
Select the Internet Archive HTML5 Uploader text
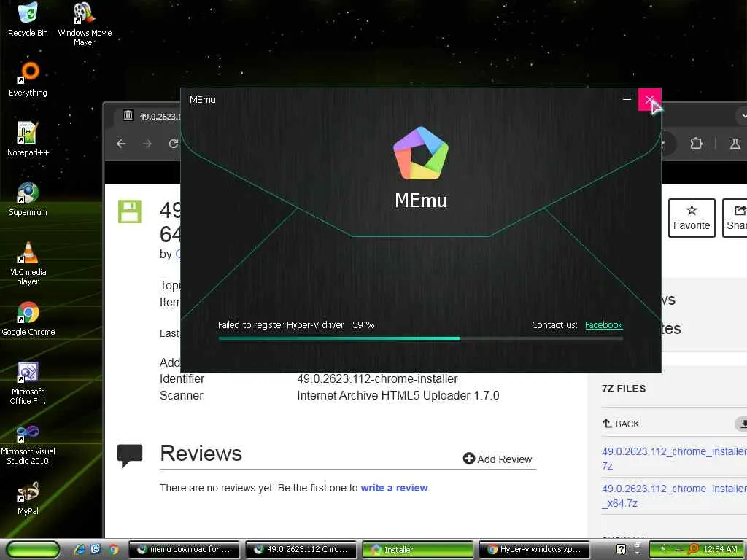pos(398,395)
